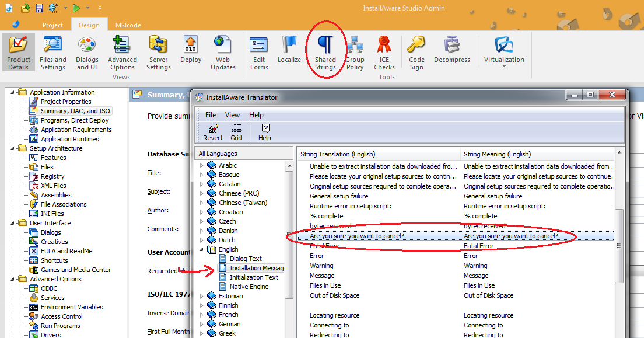
Task: Expand Chinese (PRC) language node
Action: (x=202, y=193)
